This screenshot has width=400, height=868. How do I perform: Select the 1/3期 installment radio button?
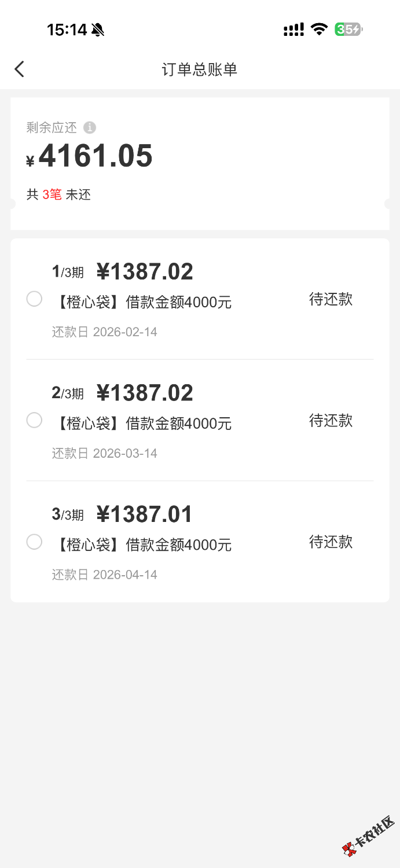tap(34, 299)
